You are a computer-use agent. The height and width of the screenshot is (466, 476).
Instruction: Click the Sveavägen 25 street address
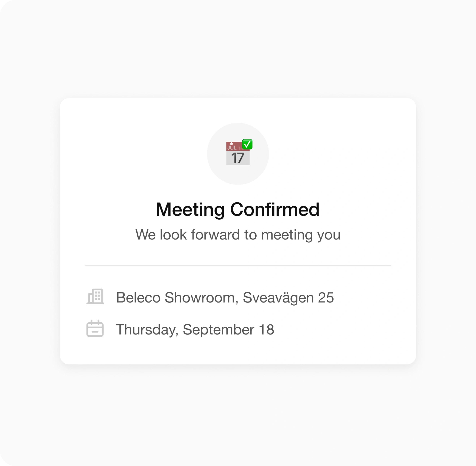288,298
